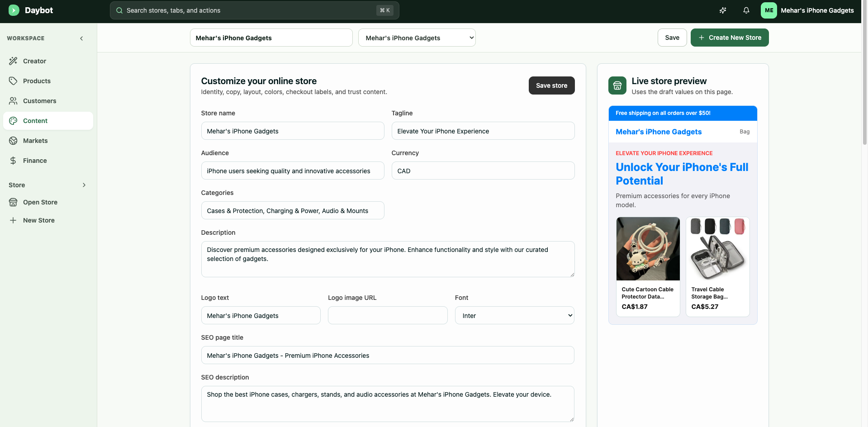Go to Finance in the sidebar

[48, 161]
